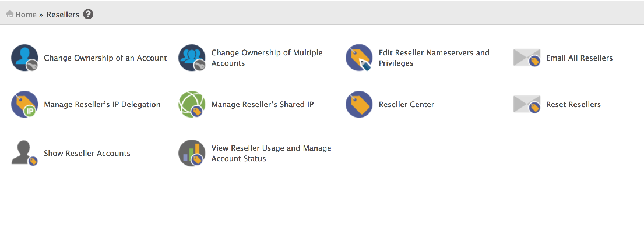
Task: Open the Show Reseller Accounts link
Action: [x=87, y=154]
